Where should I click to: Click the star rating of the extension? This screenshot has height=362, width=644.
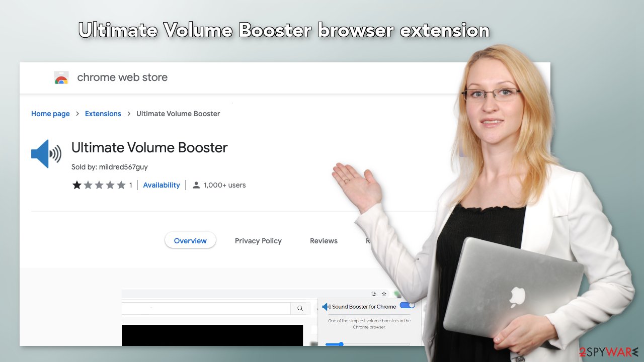(99, 185)
